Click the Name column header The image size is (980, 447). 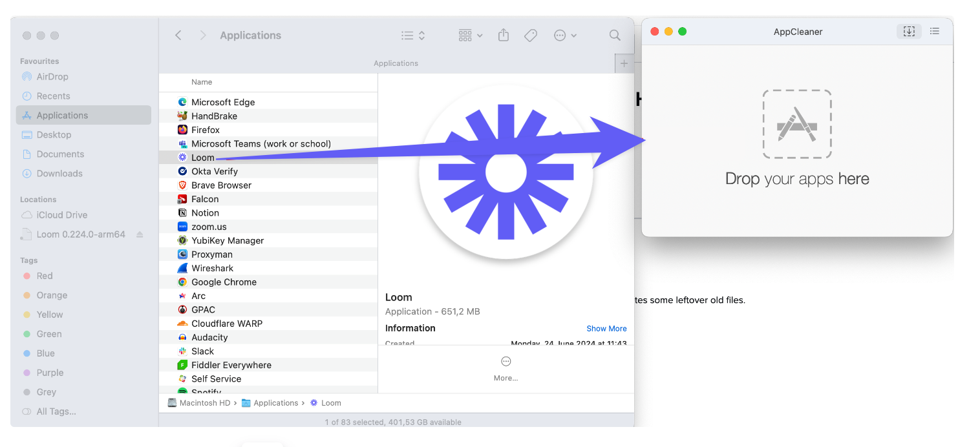coord(202,82)
